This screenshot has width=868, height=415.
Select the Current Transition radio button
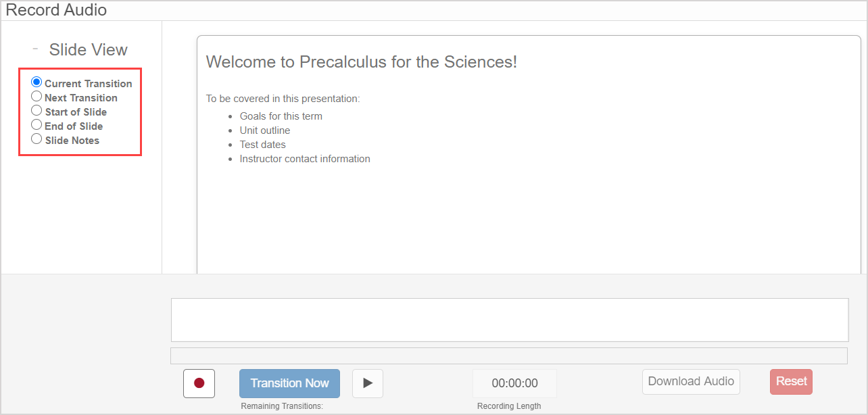click(37, 82)
